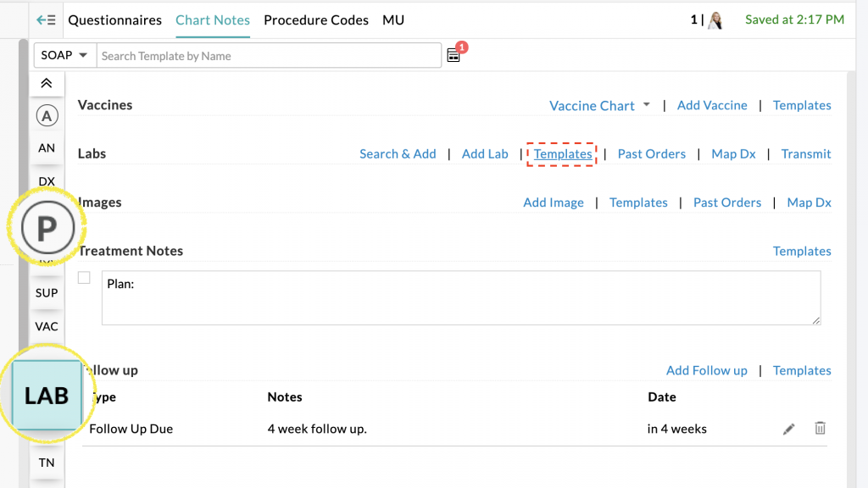Image resolution: width=868 pixels, height=488 pixels.
Task: Click the collapse sidebar arrow icon
Action: click(46, 20)
